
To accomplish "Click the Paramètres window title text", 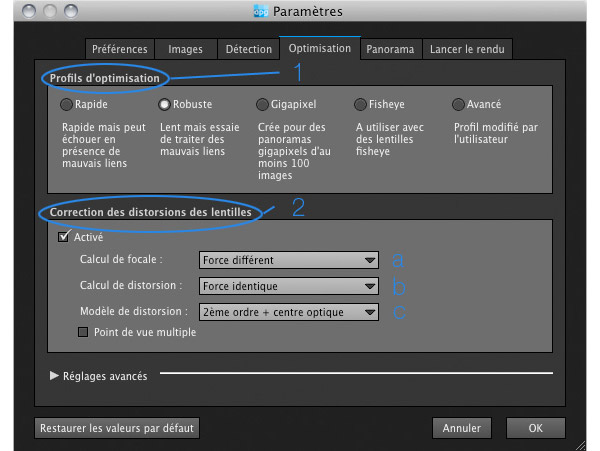I will (x=308, y=11).
